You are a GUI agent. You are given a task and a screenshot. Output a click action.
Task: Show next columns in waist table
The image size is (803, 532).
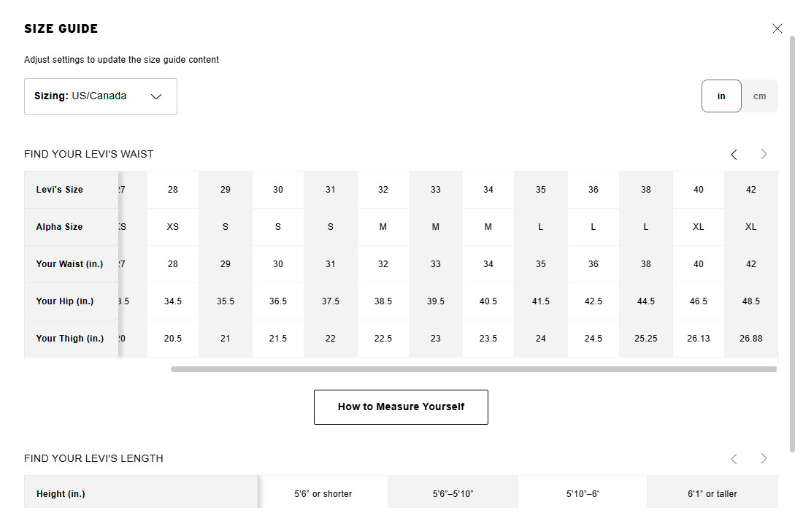[x=764, y=155]
